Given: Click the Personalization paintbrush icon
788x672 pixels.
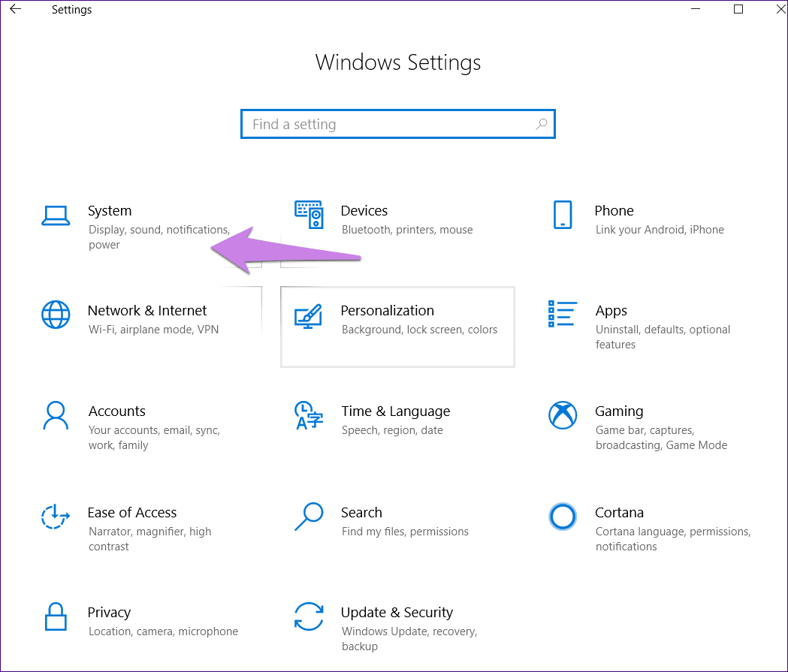Looking at the screenshot, I should coord(309,316).
